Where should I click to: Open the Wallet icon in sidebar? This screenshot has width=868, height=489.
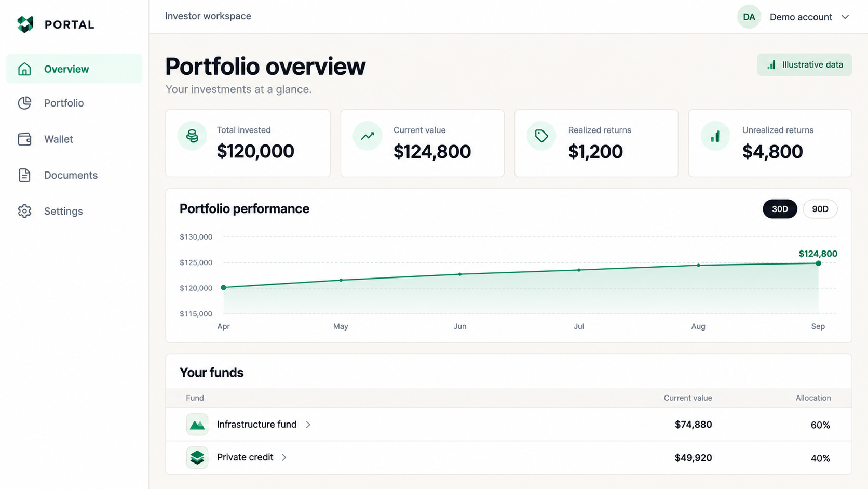[24, 139]
